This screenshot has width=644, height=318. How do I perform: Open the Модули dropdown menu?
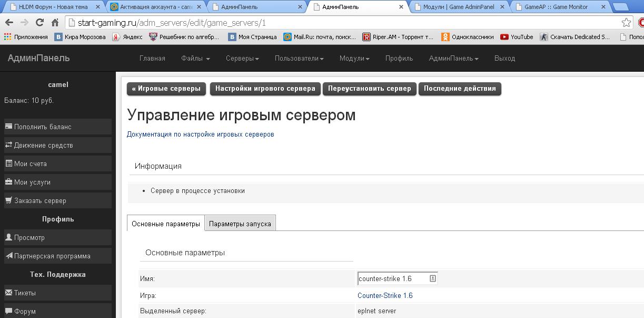(x=354, y=59)
